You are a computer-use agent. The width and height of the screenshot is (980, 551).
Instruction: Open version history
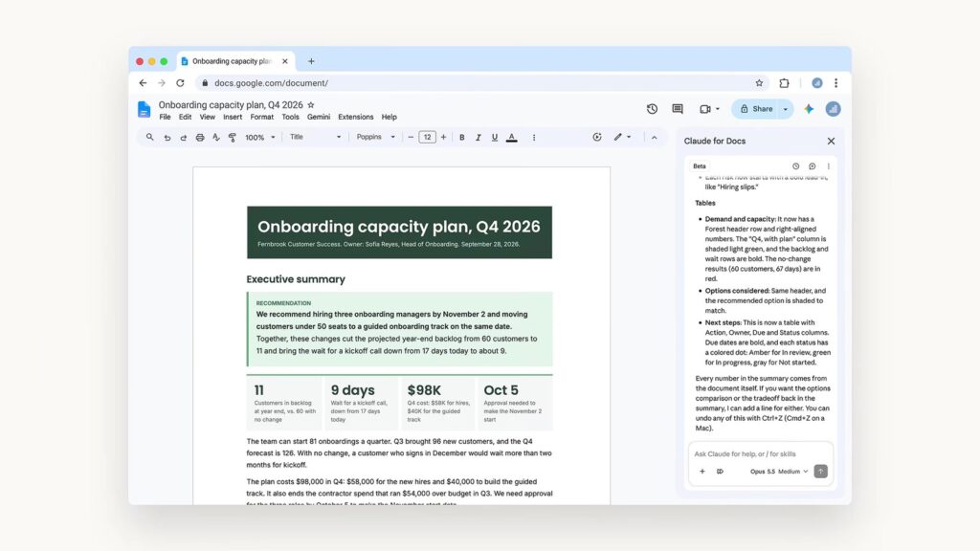[652, 109]
